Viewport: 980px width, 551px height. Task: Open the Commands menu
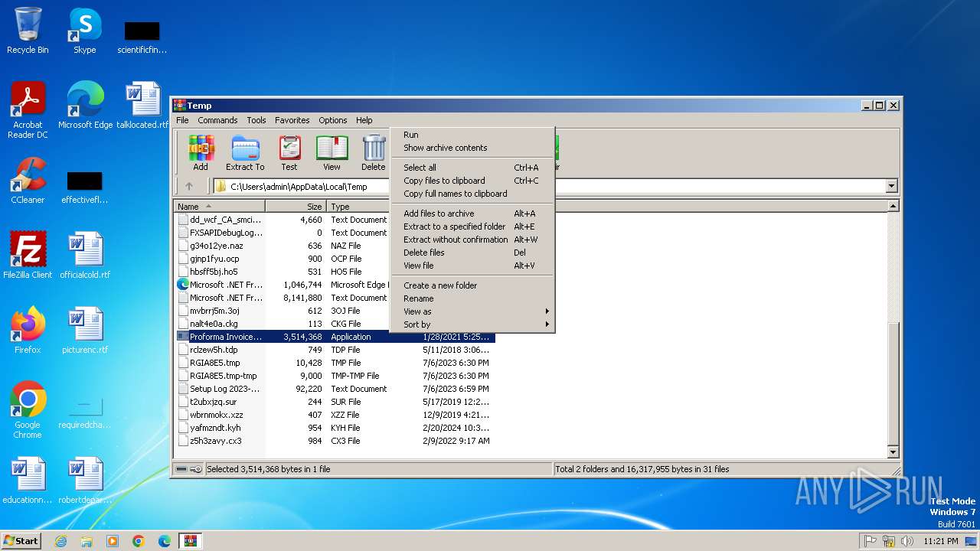[x=217, y=120]
